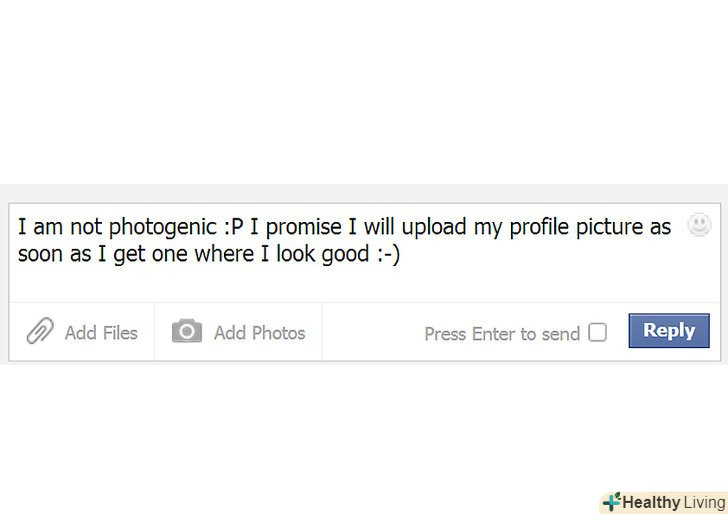
Task: Click the Press Enter to send label
Action: 502,334
